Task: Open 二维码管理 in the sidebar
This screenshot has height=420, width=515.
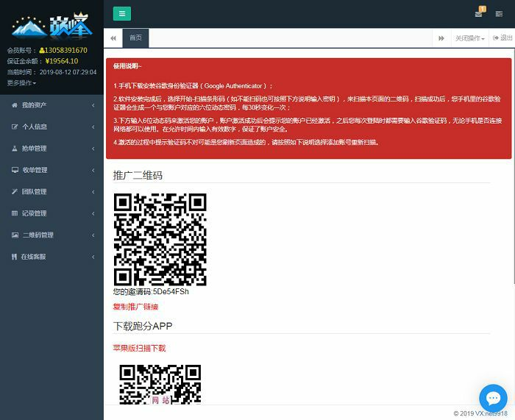Action: pos(38,235)
